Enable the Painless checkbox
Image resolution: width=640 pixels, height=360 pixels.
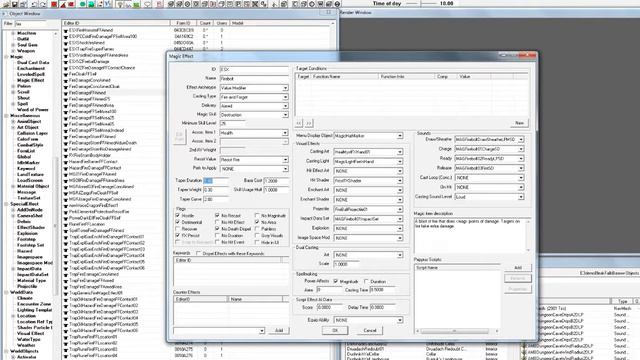(x=257, y=229)
